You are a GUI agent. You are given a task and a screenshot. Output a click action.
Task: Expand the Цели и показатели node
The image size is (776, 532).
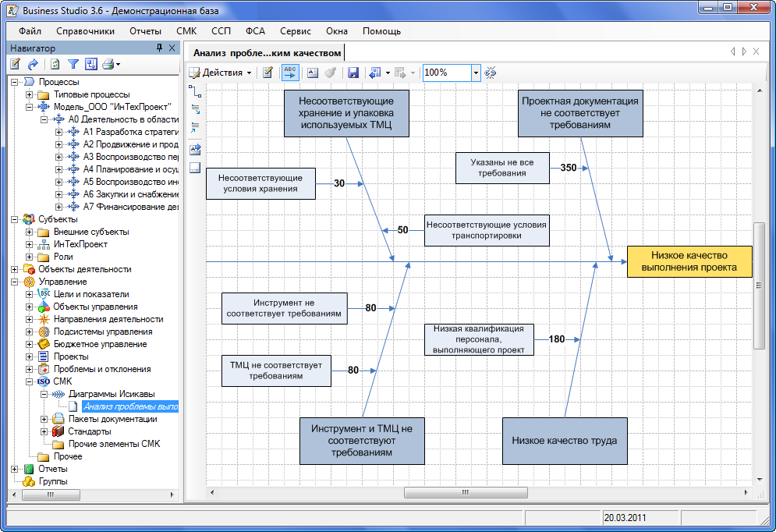[x=29, y=294]
